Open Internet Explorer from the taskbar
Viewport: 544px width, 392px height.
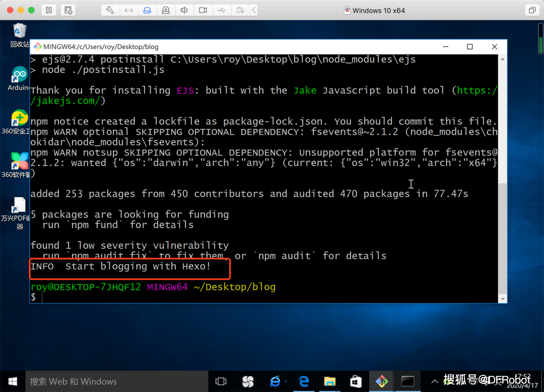pyautogui.click(x=276, y=381)
